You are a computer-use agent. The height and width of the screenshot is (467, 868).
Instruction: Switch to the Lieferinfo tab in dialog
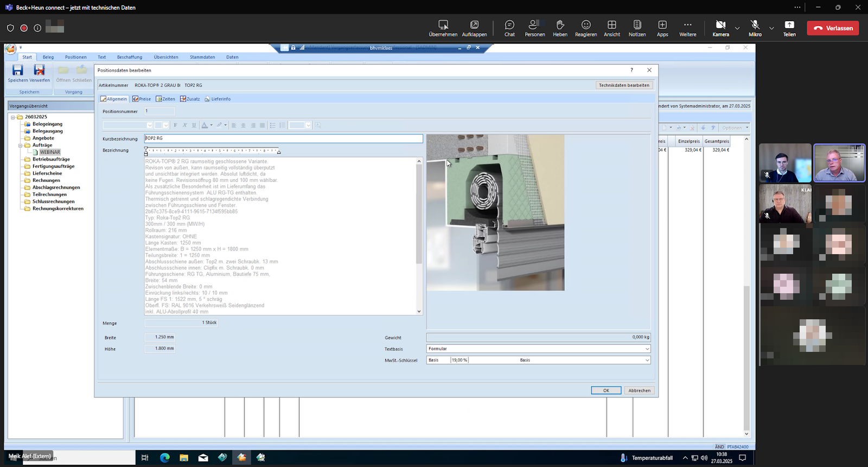tap(218, 99)
